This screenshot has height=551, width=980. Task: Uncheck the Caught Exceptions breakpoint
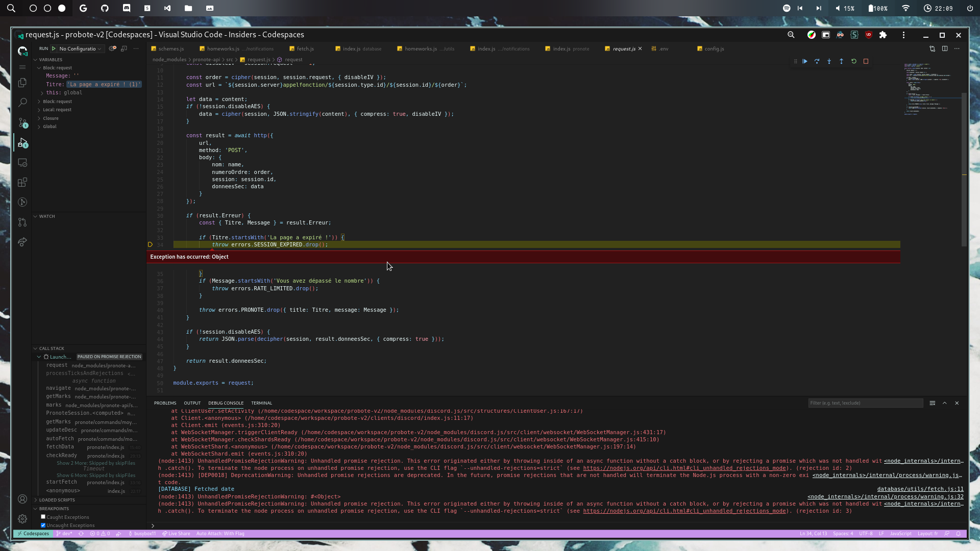point(43,516)
